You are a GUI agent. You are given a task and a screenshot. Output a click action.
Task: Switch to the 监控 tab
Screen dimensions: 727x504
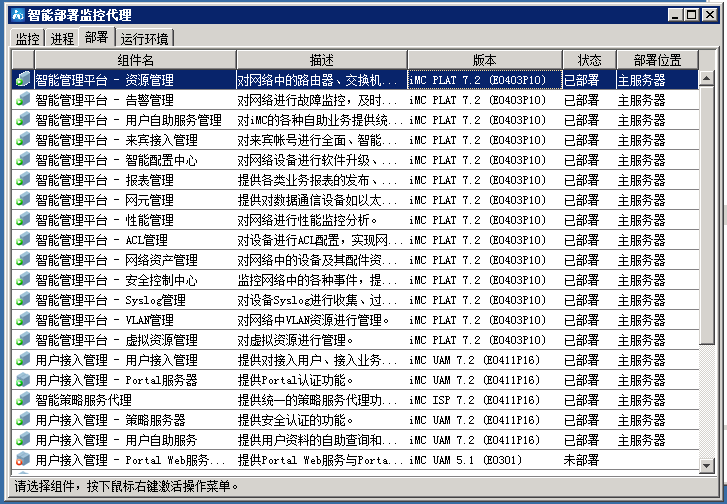point(27,38)
